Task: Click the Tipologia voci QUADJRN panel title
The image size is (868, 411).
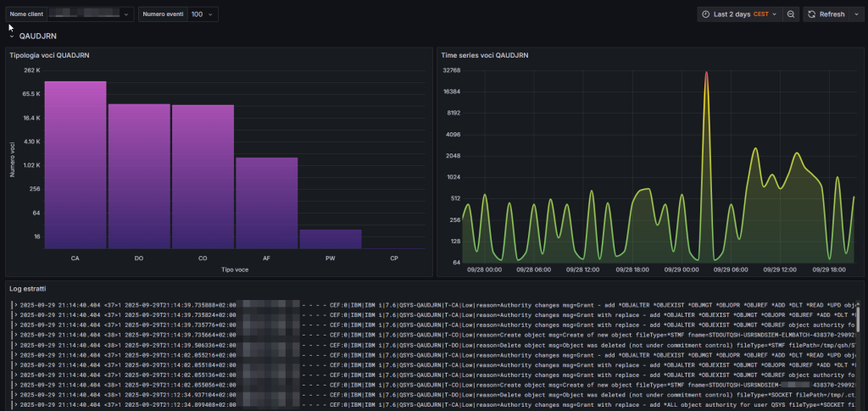Action: [x=49, y=55]
